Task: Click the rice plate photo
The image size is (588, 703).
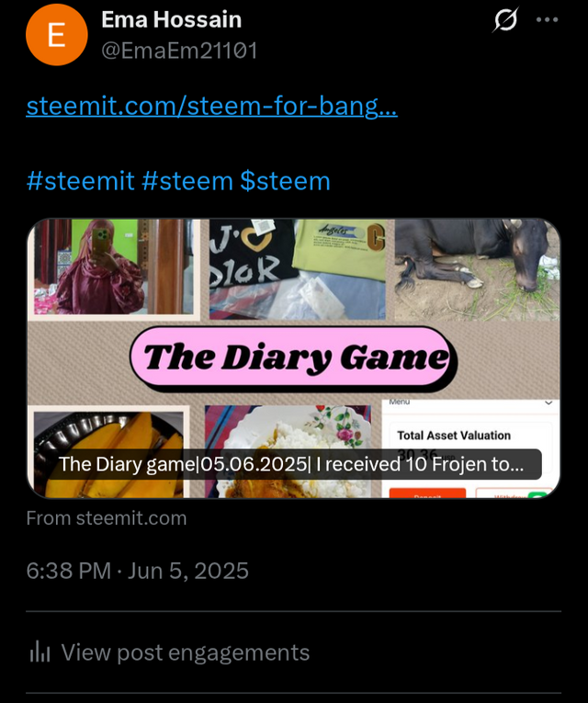Action: pos(288,452)
